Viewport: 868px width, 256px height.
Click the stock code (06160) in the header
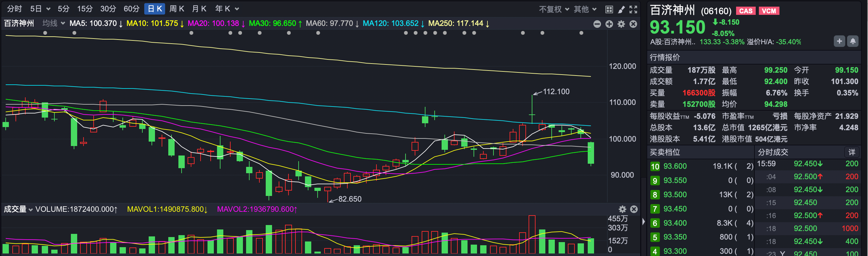pyautogui.click(x=716, y=11)
